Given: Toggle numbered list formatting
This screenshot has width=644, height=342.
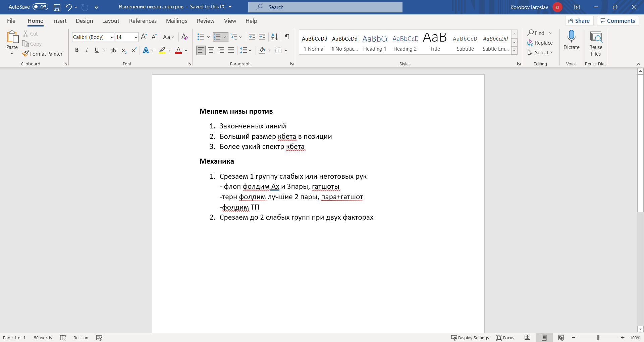Looking at the screenshot, I should pyautogui.click(x=217, y=37).
